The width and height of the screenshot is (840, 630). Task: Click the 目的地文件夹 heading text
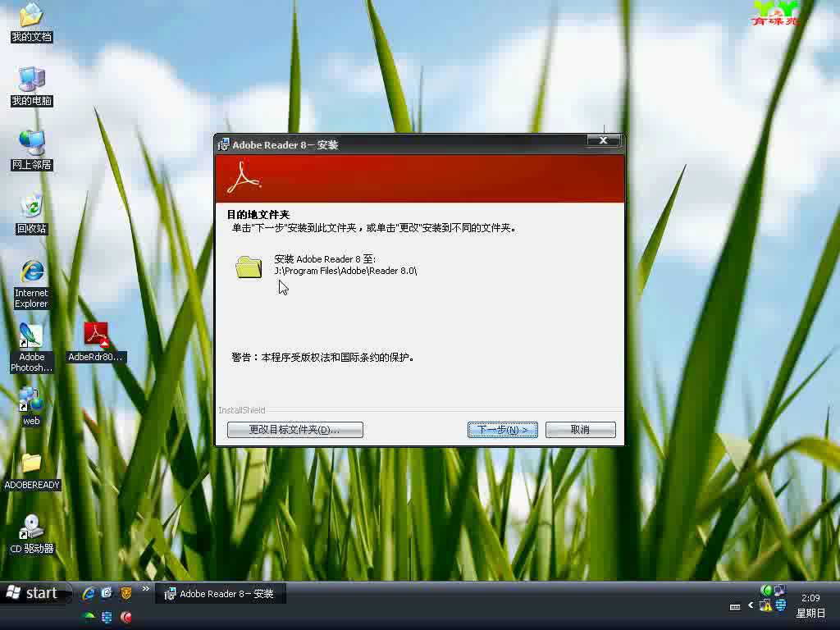click(x=258, y=215)
